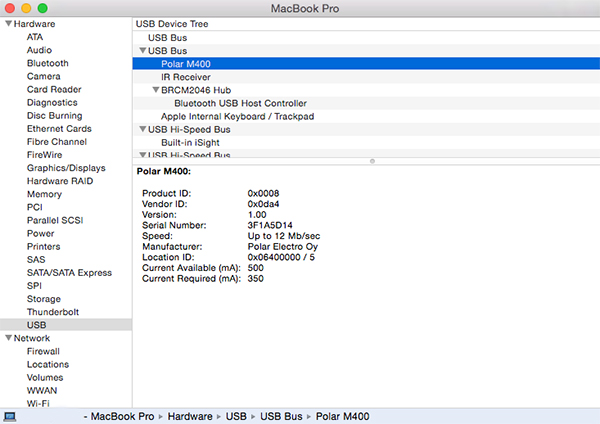The image size is (600, 424).
Task: Collapse the expanded USB Bus triangle
Action: click(142, 51)
